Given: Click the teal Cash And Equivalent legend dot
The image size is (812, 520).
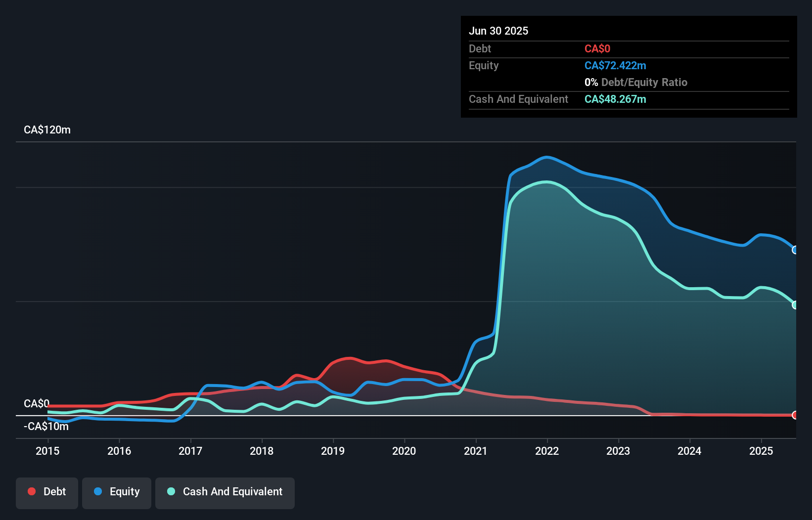Looking at the screenshot, I should pos(170,491).
